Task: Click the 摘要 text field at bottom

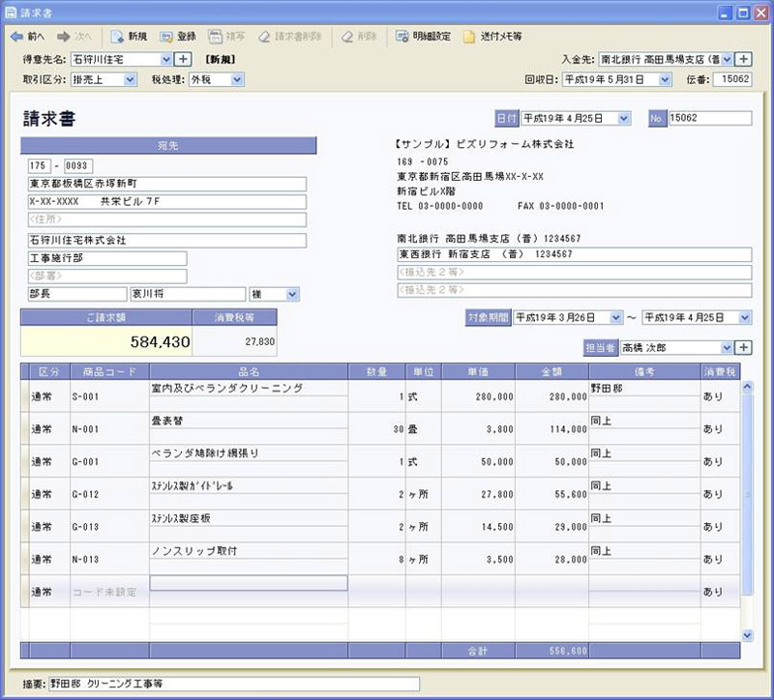Action: pos(234,684)
